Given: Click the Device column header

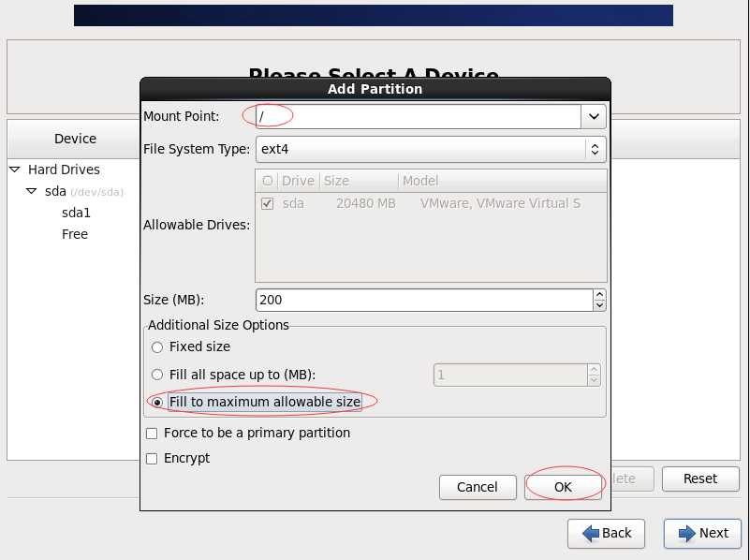Looking at the screenshot, I should [75, 139].
